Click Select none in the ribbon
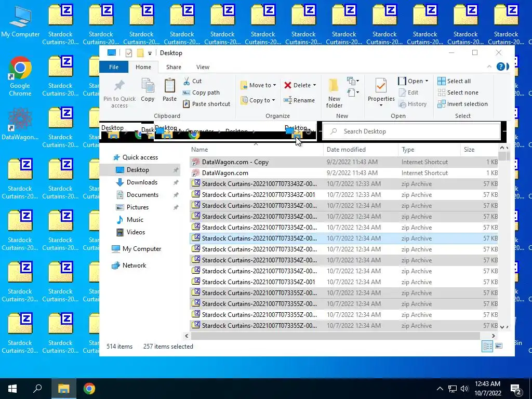The image size is (532, 399). click(x=458, y=92)
